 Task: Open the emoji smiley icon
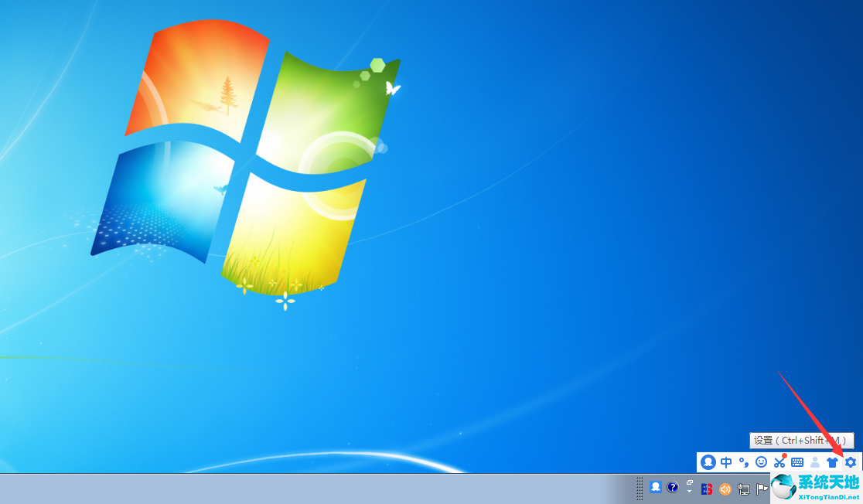[761, 462]
